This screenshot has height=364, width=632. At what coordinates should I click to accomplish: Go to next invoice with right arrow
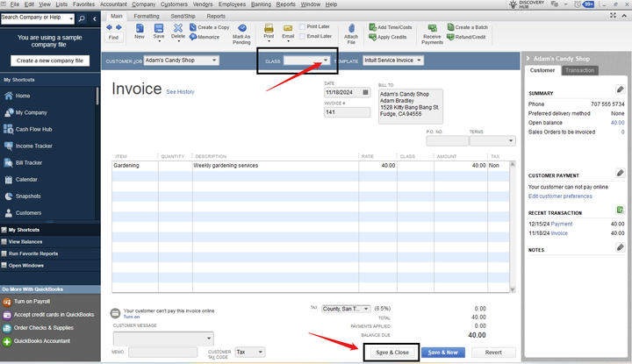118,27
